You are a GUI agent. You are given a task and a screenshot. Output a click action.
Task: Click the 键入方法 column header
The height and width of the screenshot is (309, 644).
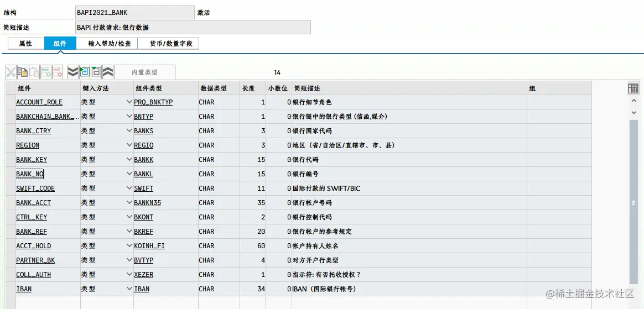coord(107,88)
